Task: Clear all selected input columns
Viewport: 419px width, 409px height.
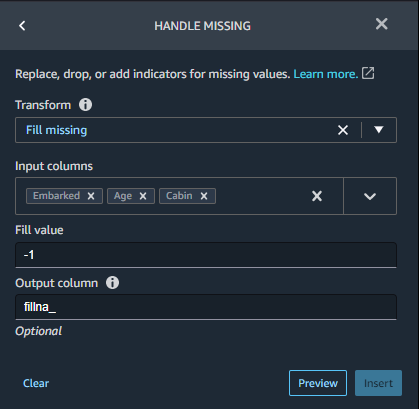Action: (x=317, y=196)
